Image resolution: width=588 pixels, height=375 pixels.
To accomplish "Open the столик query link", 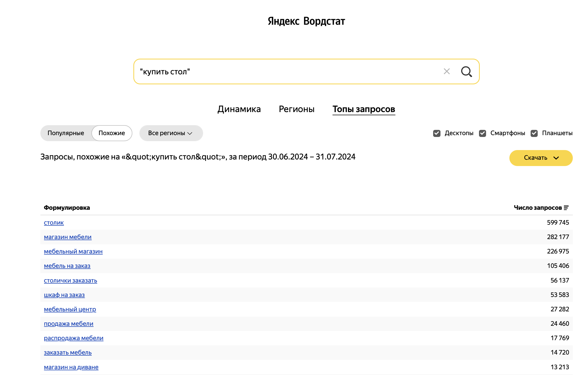I will (54, 223).
